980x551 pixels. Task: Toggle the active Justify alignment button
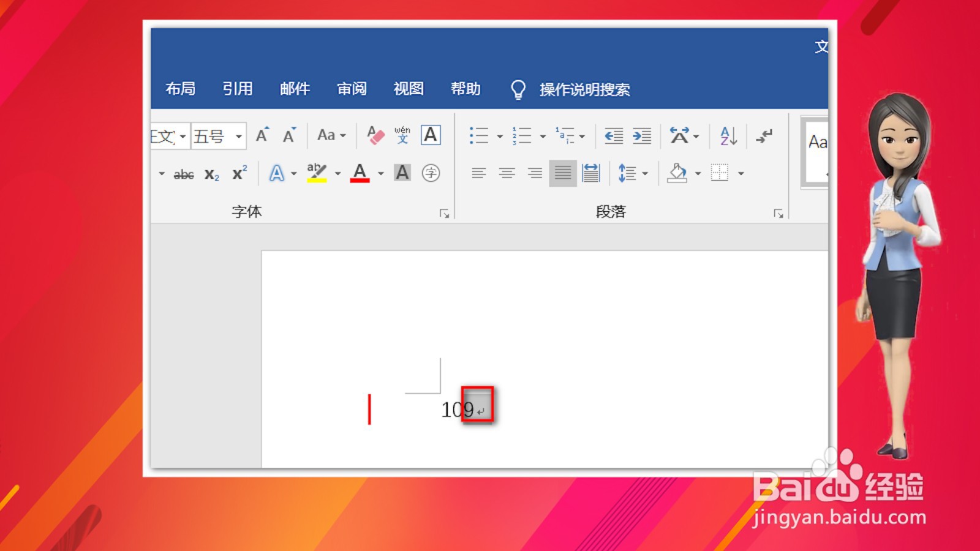tap(563, 173)
